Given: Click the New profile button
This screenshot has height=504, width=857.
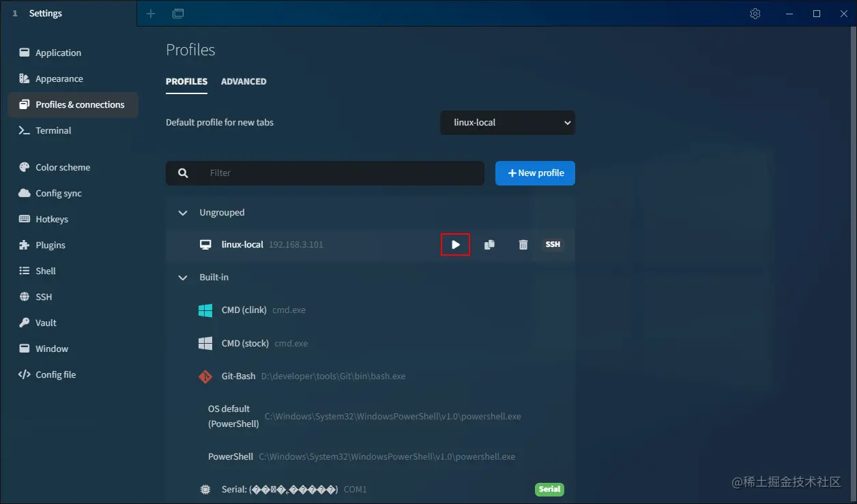Looking at the screenshot, I should 535,173.
